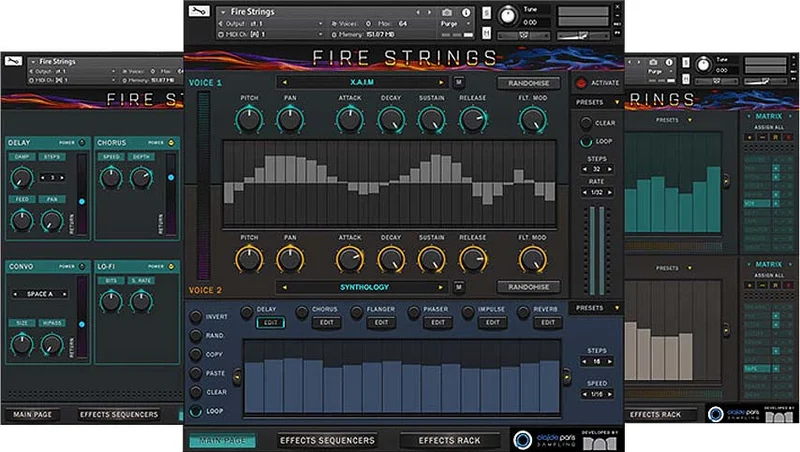Adjust Voice 1 Decay knob

(391, 120)
